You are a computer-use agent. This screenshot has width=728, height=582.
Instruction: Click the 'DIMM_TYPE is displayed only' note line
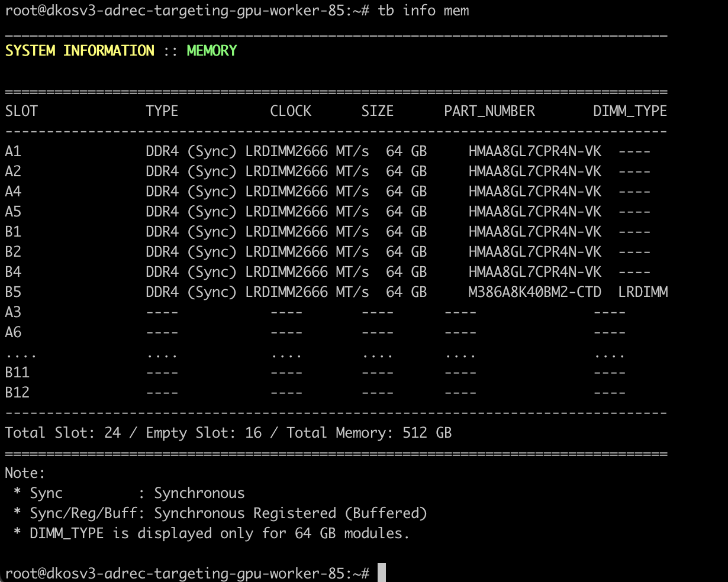tap(212, 533)
